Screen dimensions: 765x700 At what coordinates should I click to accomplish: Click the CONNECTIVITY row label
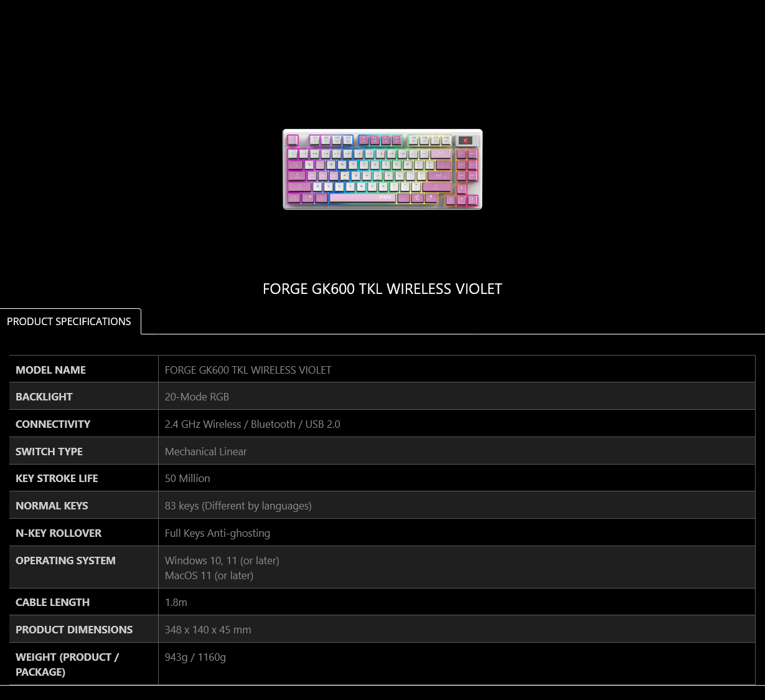click(x=53, y=424)
